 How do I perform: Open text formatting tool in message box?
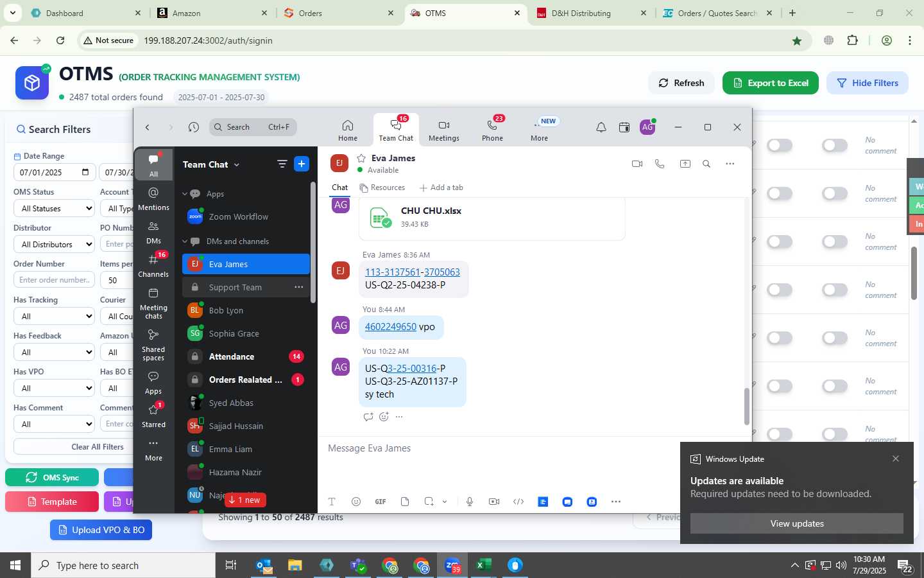point(332,502)
